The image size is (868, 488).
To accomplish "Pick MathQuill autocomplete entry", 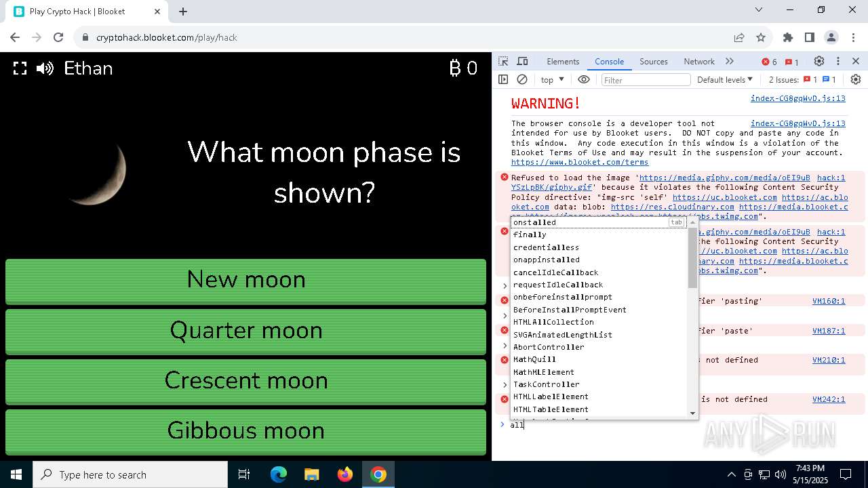I will (599, 359).
